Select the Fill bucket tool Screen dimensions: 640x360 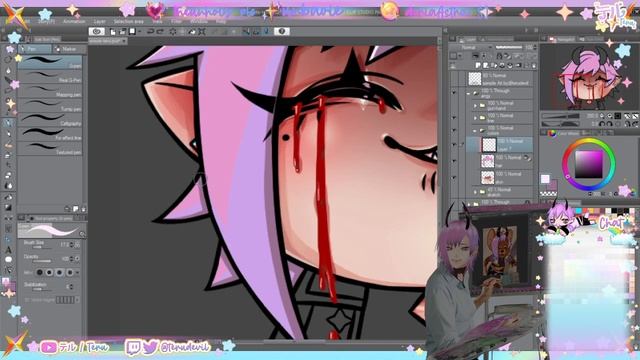click(x=8, y=197)
